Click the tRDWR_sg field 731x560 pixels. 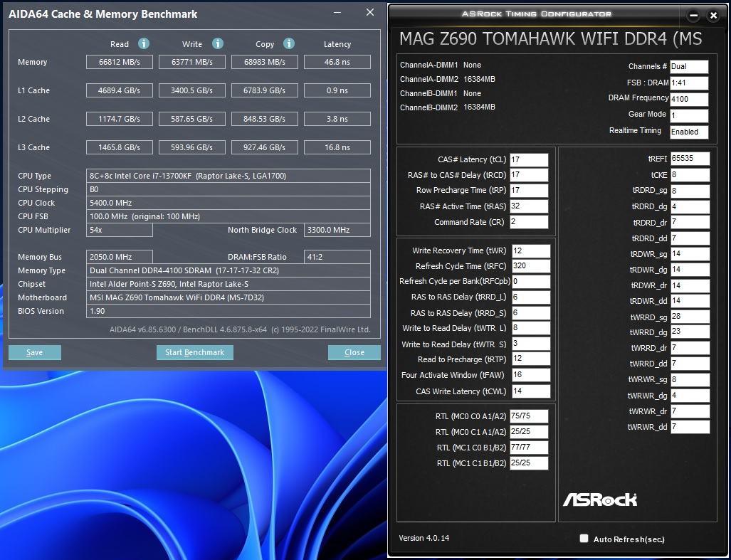(690, 254)
